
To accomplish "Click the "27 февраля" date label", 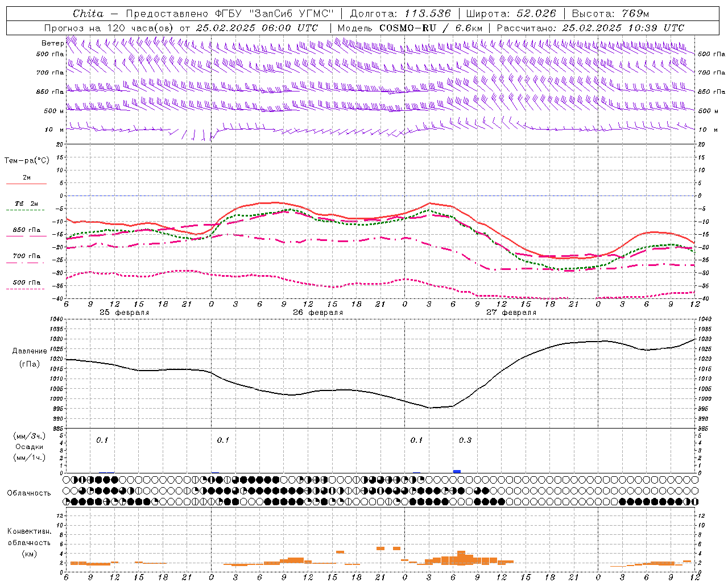I will (x=511, y=313).
